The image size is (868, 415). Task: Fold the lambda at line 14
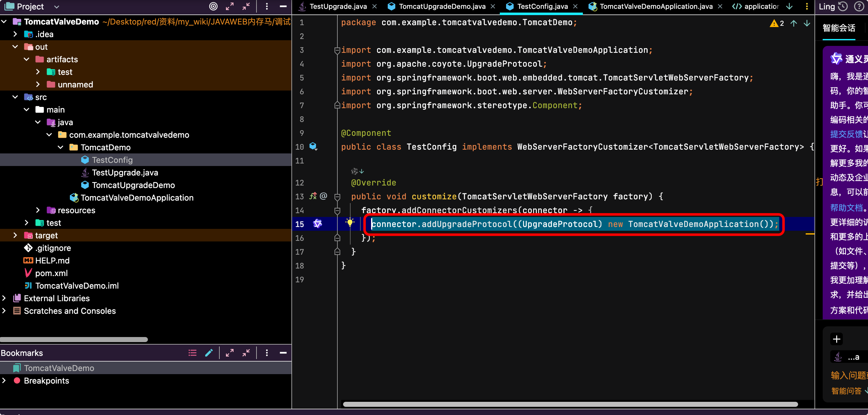point(337,211)
